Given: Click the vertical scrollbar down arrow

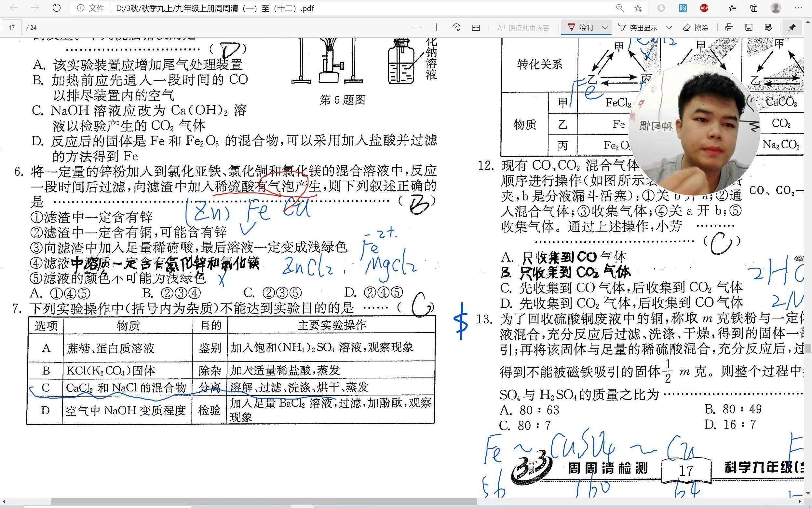Looking at the screenshot, I should pos(808,494).
